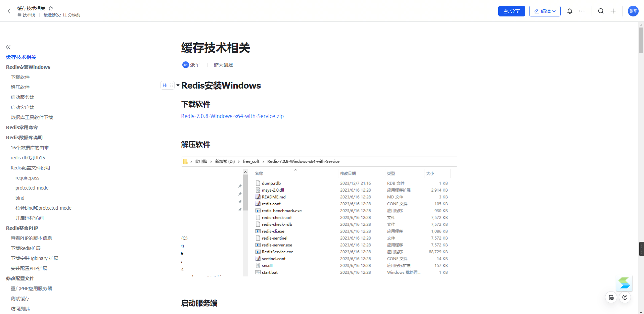Image resolution: width=644 pixels, height=314 pixels.
Task: Click the page vertical scrollbar thumb
Action: [641, 40]
